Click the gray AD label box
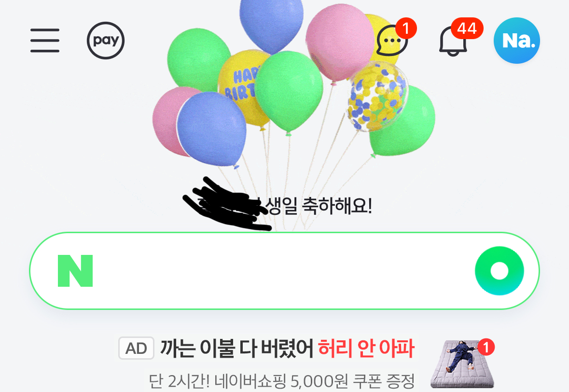Image resolution: width=569 pixels, height=392 pixels. pos(136,348)
